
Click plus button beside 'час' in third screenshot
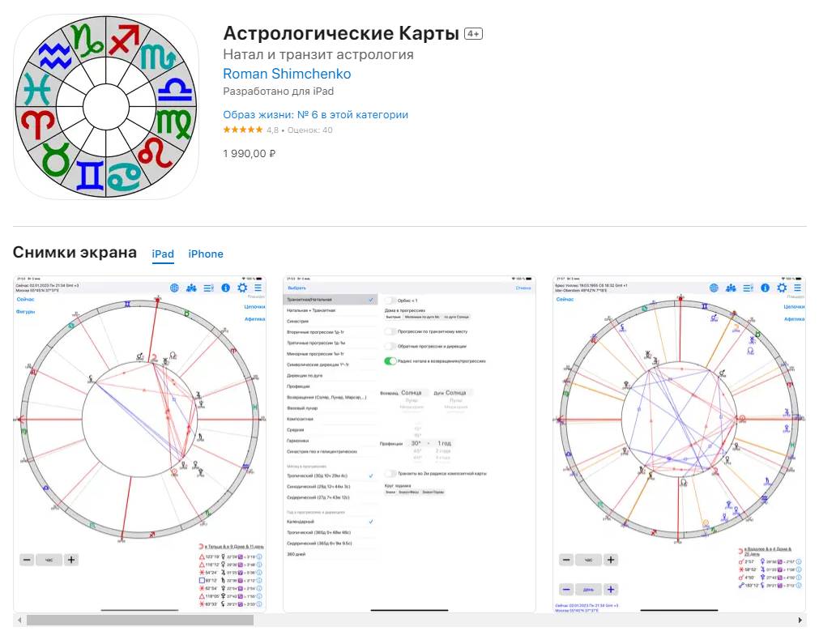click(611, 560)
